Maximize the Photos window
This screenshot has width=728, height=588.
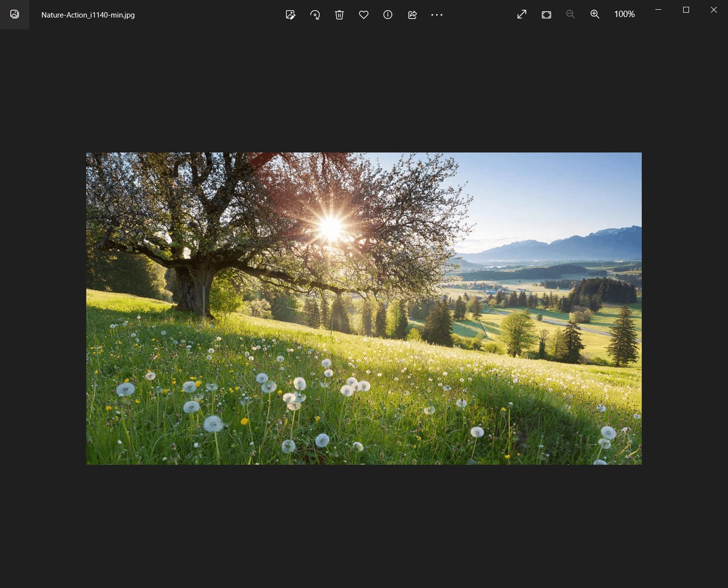pos(686,10)
